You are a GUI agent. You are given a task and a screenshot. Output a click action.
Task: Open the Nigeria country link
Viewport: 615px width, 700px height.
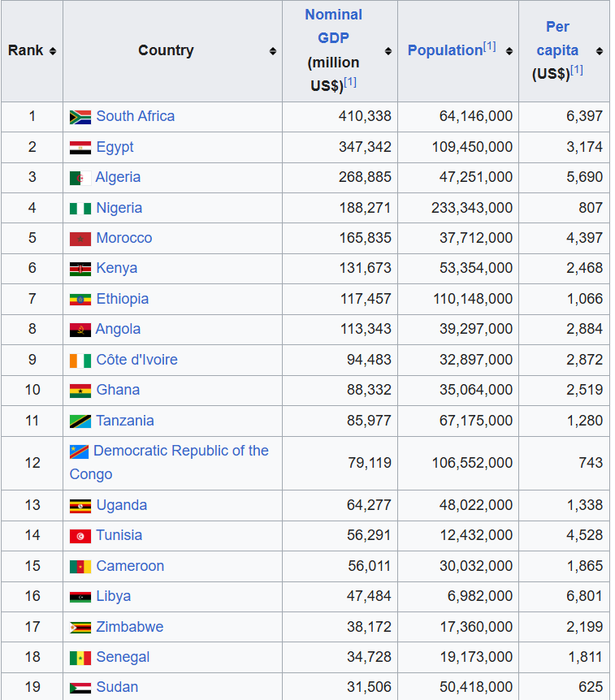point(119,208)
